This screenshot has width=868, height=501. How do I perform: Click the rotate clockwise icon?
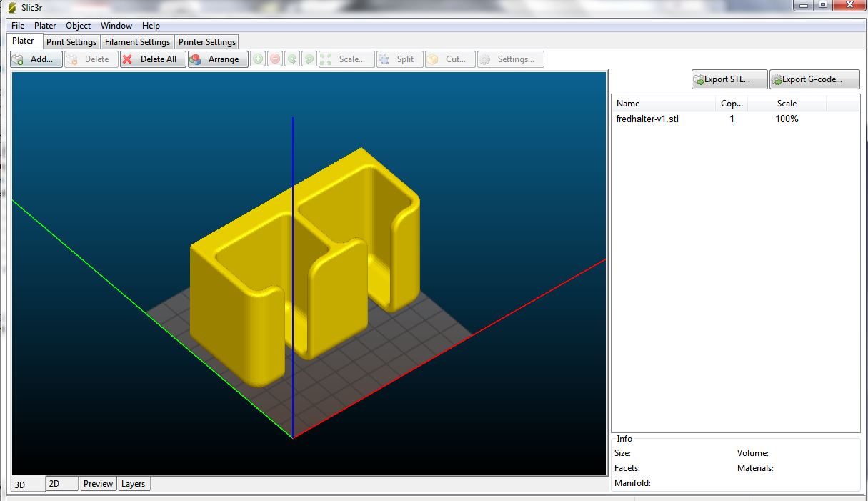click(x=309, y=59)
